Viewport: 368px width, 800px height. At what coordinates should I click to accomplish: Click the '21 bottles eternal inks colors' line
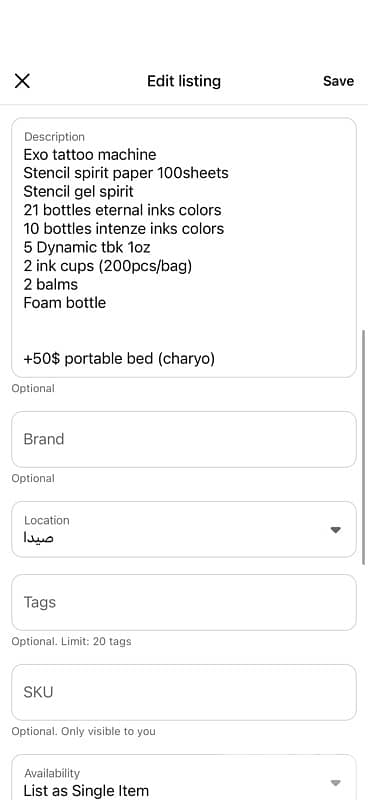(x=122, y=210)
